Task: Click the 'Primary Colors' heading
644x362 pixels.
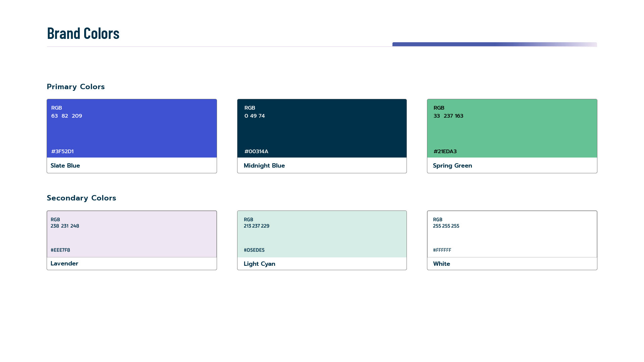Action: [76, 87]
